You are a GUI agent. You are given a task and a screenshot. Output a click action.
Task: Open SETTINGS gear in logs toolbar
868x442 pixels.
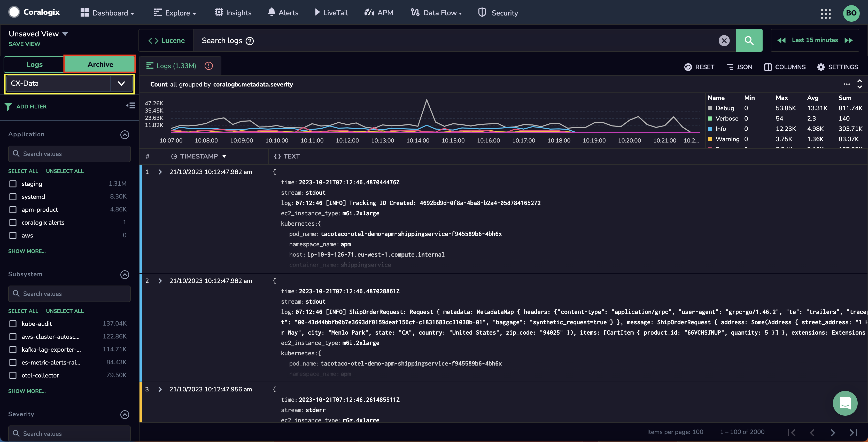(837, 67)
